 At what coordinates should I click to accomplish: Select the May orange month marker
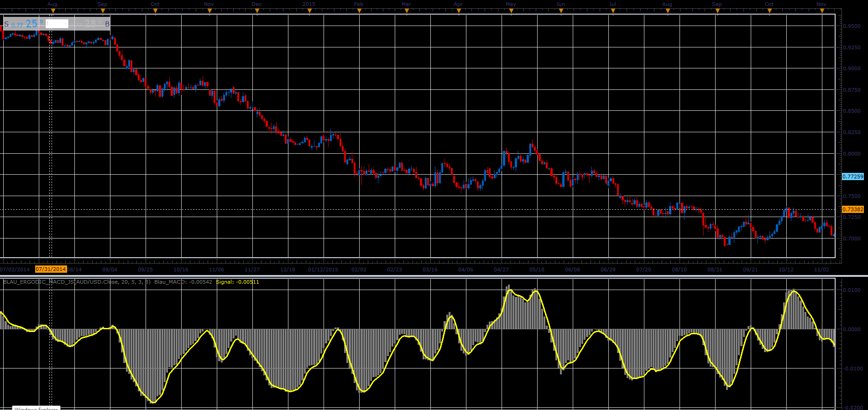point(511,11)
